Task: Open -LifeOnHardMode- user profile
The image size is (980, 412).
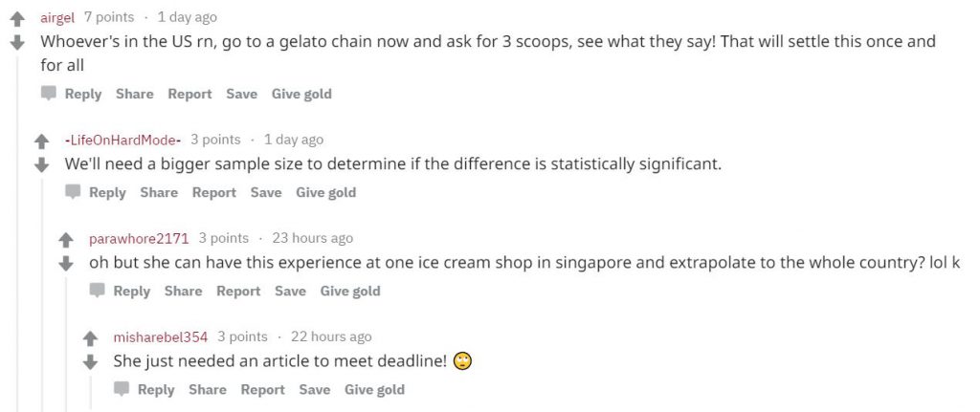Action: 123,140
